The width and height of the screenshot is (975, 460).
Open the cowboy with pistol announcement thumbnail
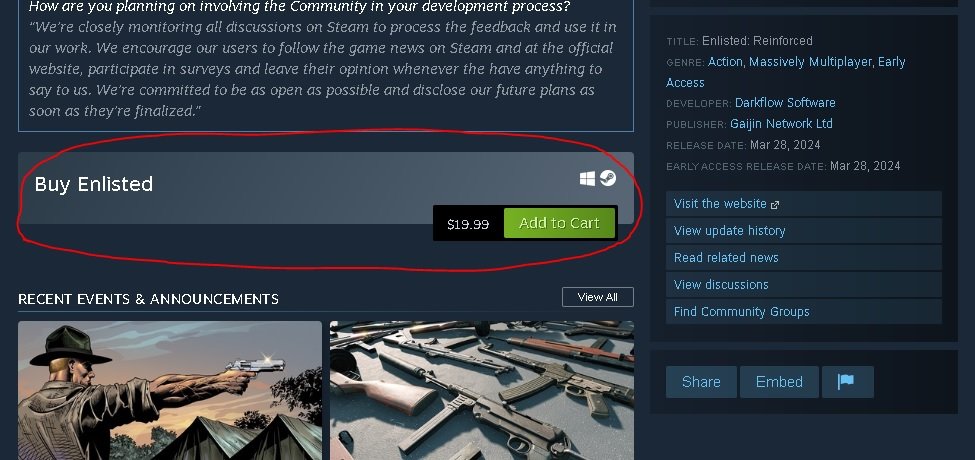[x=170, y=390]
